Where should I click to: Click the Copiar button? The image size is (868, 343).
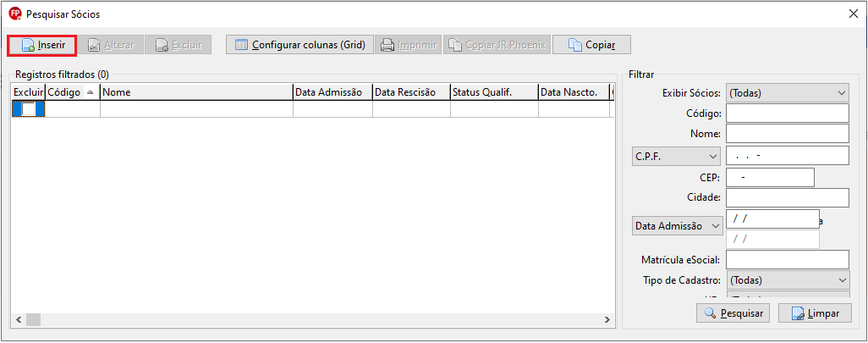(591, 45)
